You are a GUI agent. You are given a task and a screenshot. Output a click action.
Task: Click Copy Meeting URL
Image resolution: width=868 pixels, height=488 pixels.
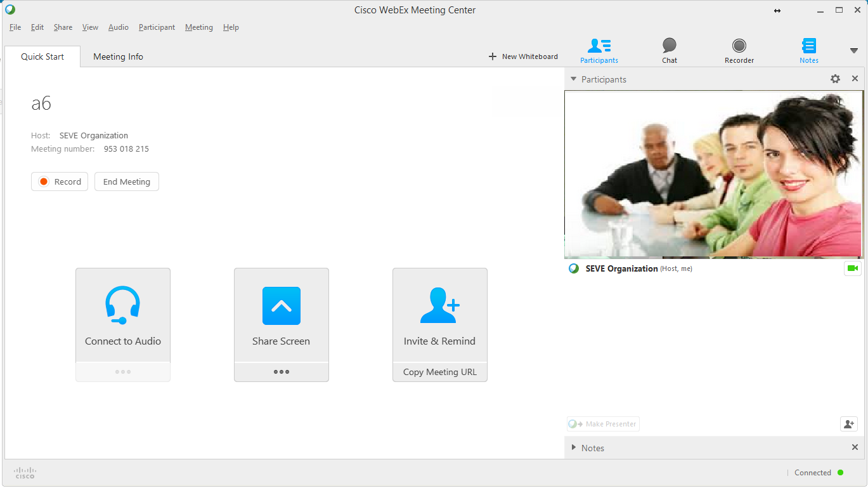440,372
